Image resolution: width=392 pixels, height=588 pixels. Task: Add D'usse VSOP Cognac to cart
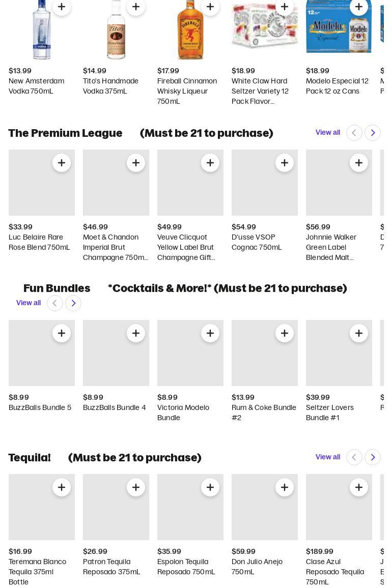click(x=285, y=163)
